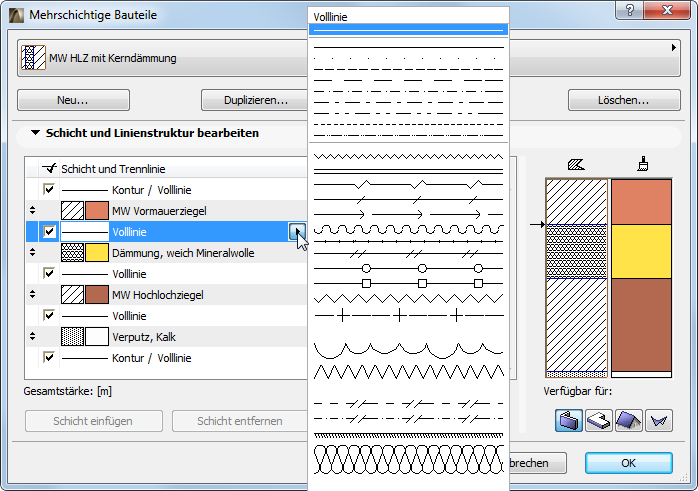Click yellow color swatch of Dämmung Mineralwolle

pyautogui.click(x=97, y=253)
